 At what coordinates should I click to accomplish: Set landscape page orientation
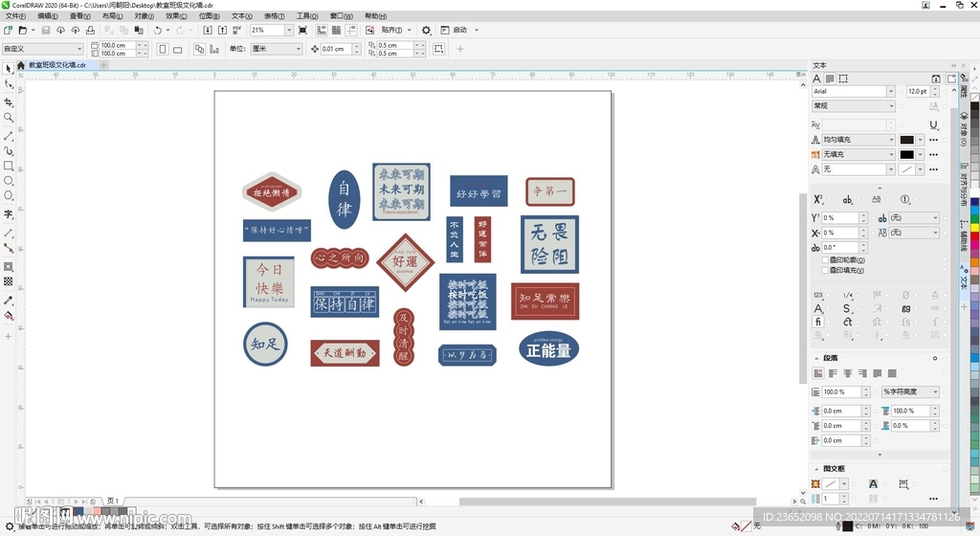coord(177,49)
